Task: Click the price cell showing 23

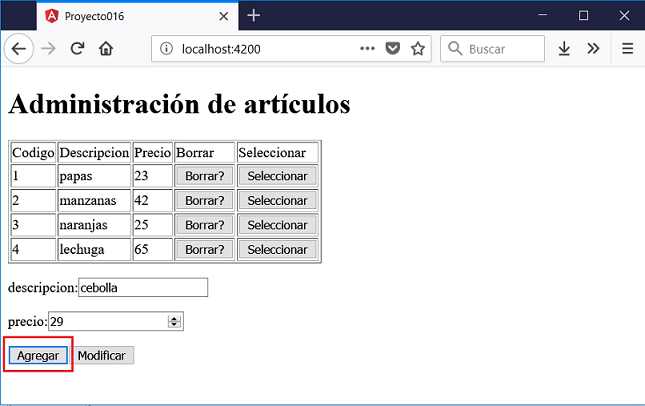Action: click(153, 176)
